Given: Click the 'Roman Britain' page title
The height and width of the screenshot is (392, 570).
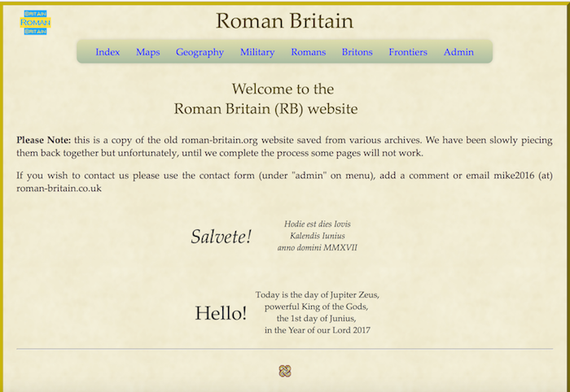Looking at the screenshot, I should [284, 20].
